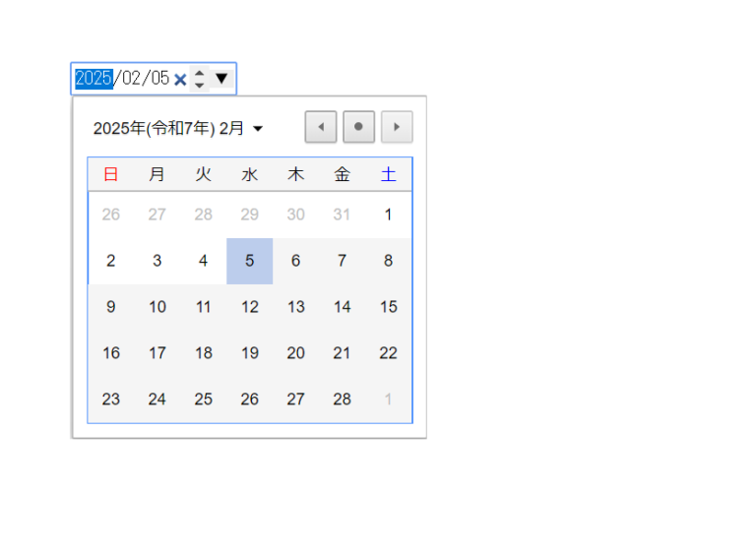Select February 19 in the calendar
The image size is (756, 556).
coord(250,353)
